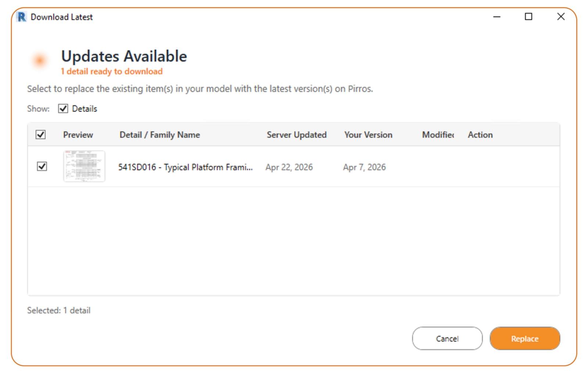Click the Revit logo in title bar
Image resolution: width=588 pixels, height=373 pixels.
pyautogui.click(x=22, y=17)
